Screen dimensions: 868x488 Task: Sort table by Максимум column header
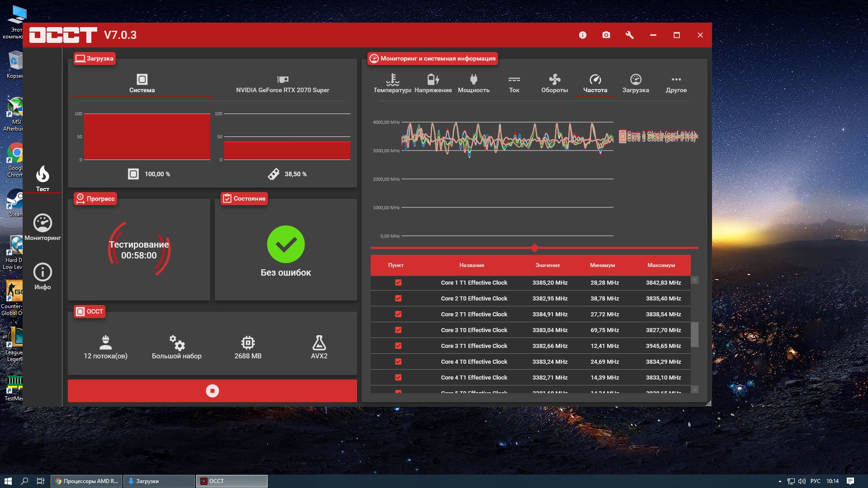(x=661, y=265)
